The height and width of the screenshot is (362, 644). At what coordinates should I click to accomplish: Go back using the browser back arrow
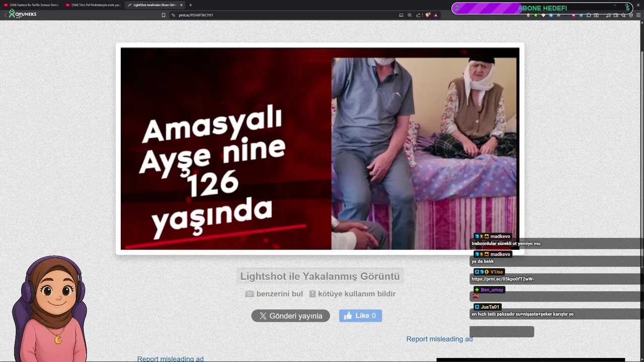point(5,15)
